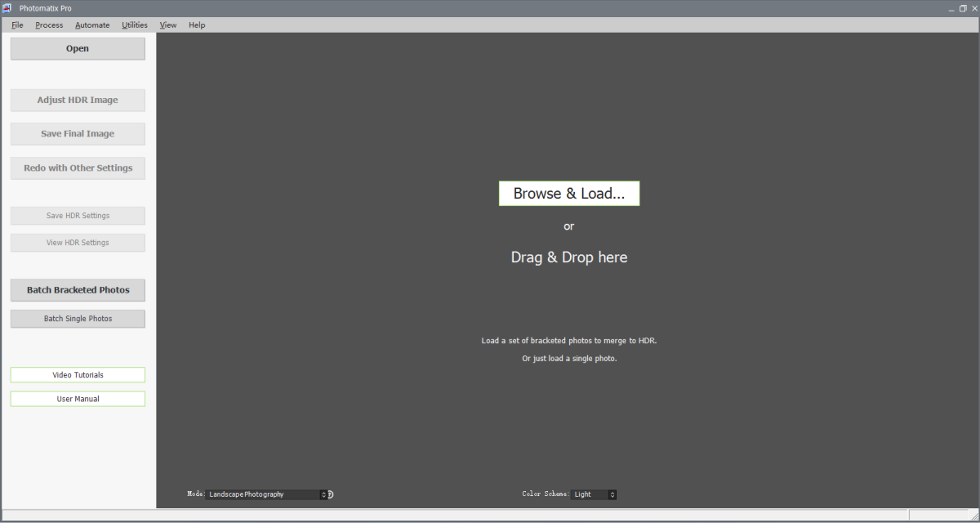The height and width of the screenshot is (523, 980).
Task: Click the help icon beside Mode dropdown
Action: tap(331, 494)
